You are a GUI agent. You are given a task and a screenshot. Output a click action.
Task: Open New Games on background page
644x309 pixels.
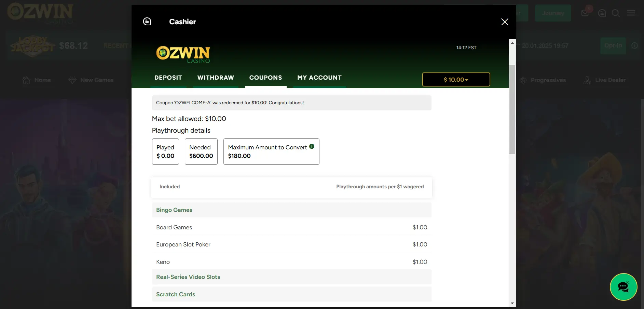91,80
